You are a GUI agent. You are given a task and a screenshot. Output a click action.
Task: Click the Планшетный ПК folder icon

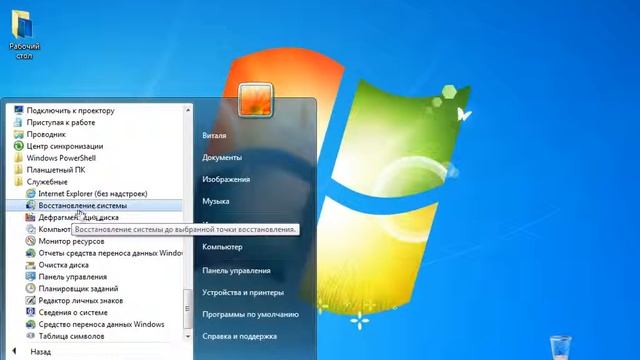click(18, 169)
